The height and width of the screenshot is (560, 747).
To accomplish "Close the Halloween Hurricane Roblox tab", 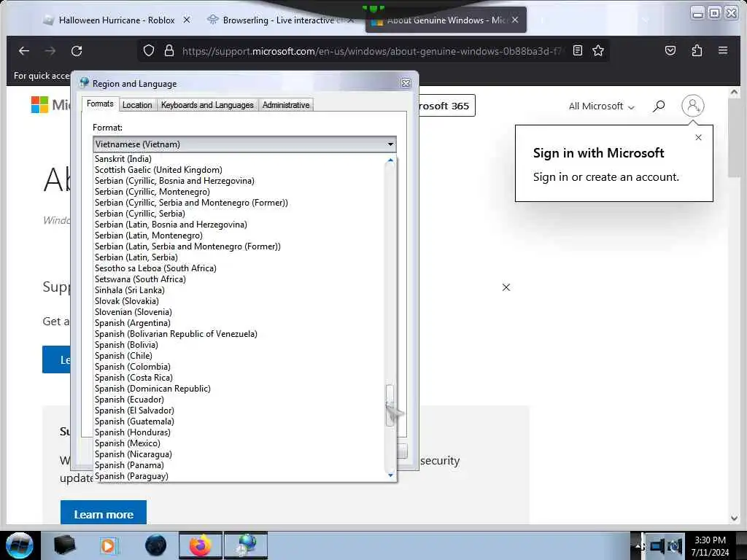I will click(x=187, y=20).
